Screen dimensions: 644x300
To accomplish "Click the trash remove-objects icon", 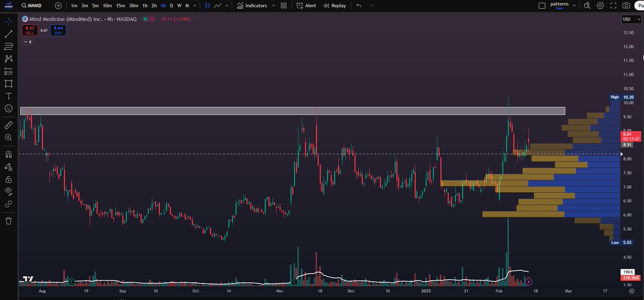I will tap(9, 221).
